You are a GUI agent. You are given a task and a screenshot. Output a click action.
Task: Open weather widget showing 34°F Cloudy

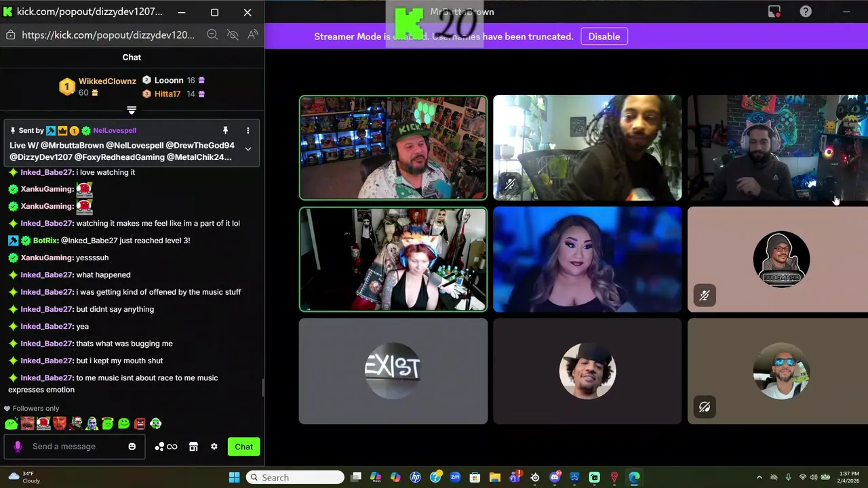pyautogui.click(x=24, y=477)
